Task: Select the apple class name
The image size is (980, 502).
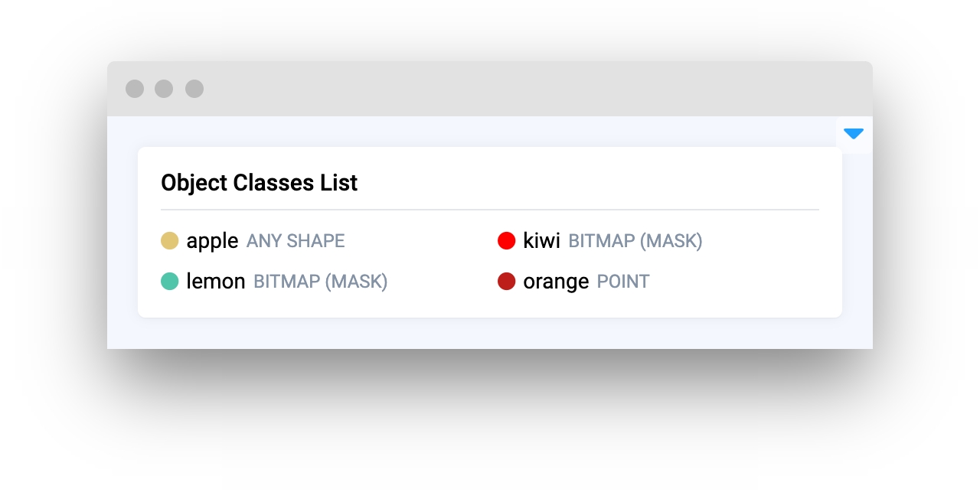Action: point(212,242)
